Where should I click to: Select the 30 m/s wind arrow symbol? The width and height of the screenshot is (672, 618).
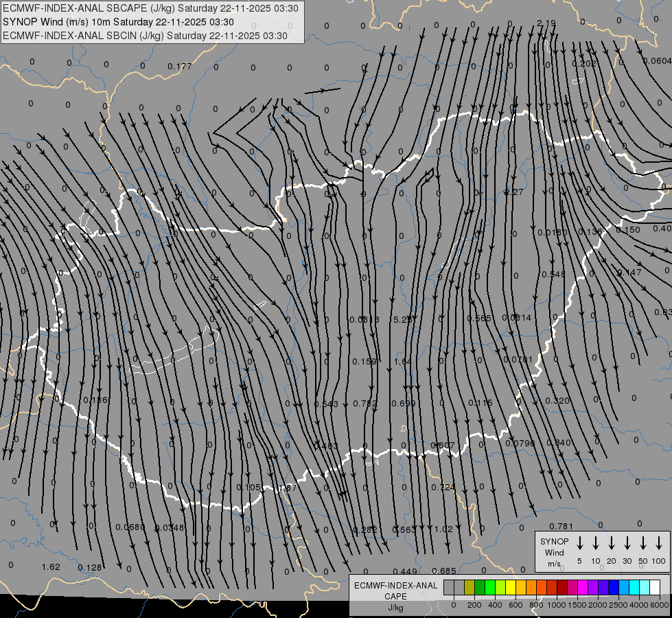click(627, 543)
